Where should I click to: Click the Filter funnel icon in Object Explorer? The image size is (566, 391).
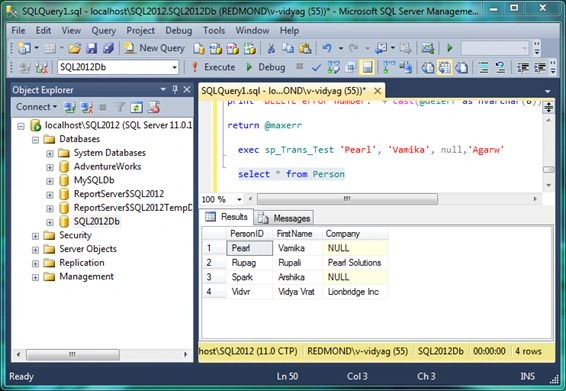tap(120, 107)
